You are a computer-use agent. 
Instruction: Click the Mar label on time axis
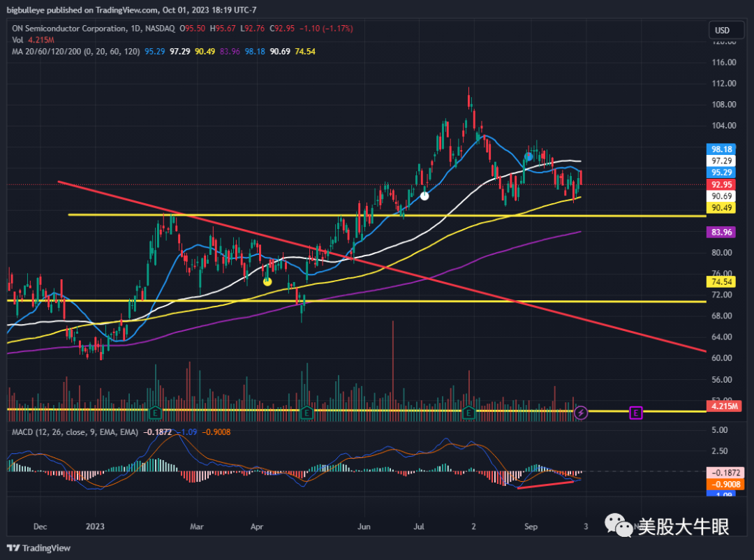tap(197, 526)
